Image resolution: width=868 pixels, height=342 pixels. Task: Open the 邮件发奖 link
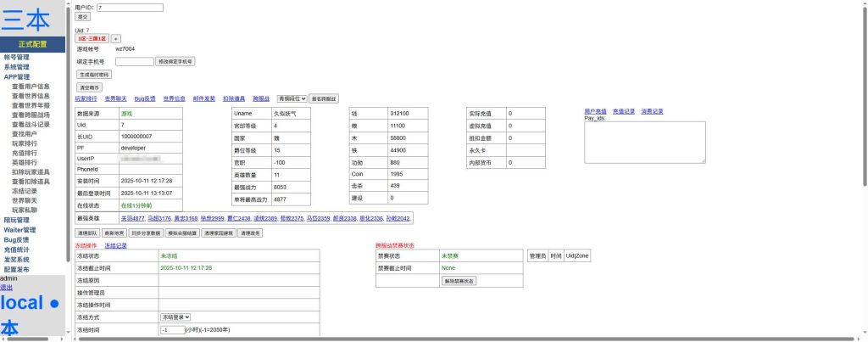coord(203,98)
